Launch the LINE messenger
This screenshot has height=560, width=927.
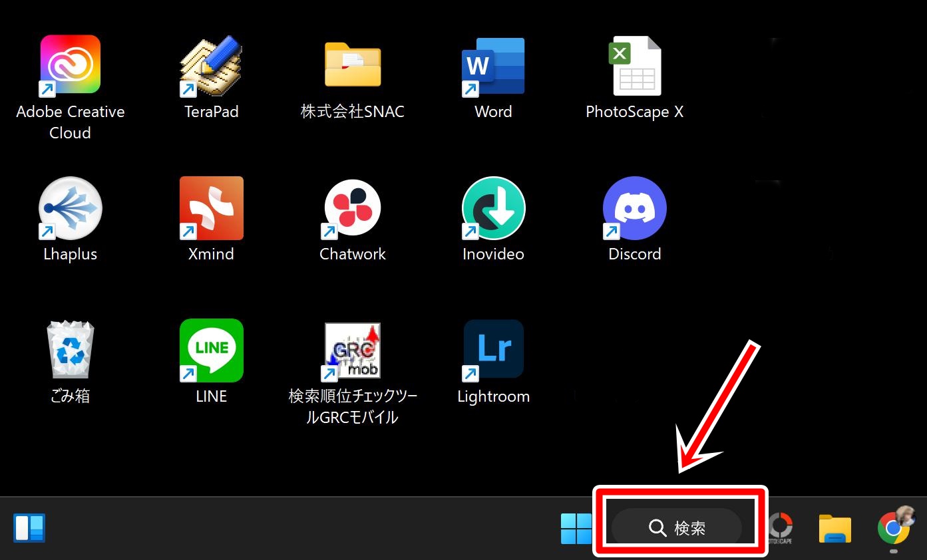[211, 350]
